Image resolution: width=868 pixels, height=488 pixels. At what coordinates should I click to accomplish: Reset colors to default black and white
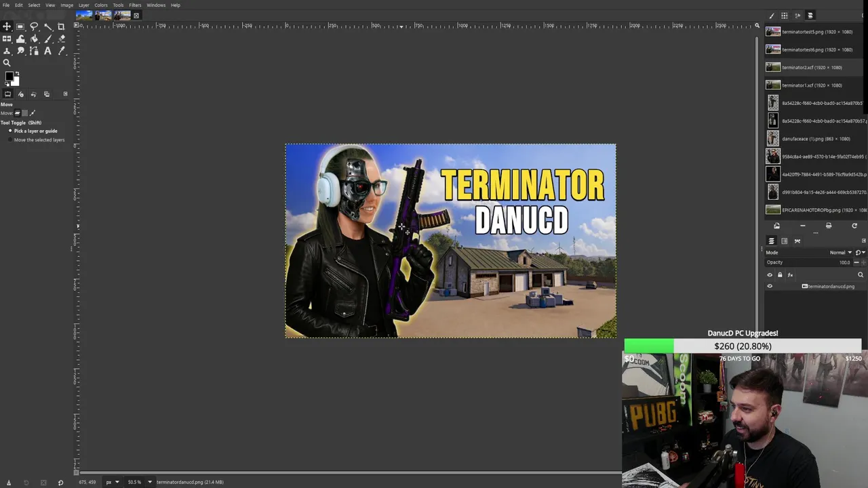pyautogui.click(x=7, y=85)
